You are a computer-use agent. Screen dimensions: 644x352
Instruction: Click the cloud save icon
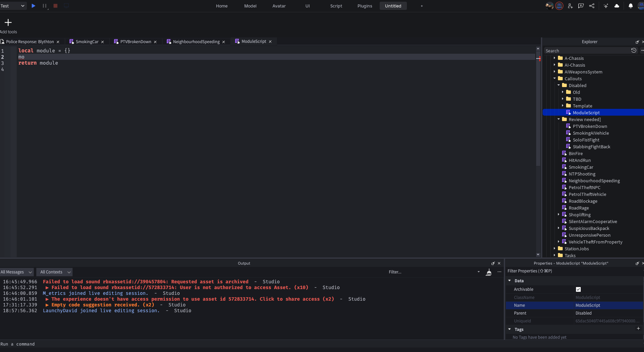617,6
